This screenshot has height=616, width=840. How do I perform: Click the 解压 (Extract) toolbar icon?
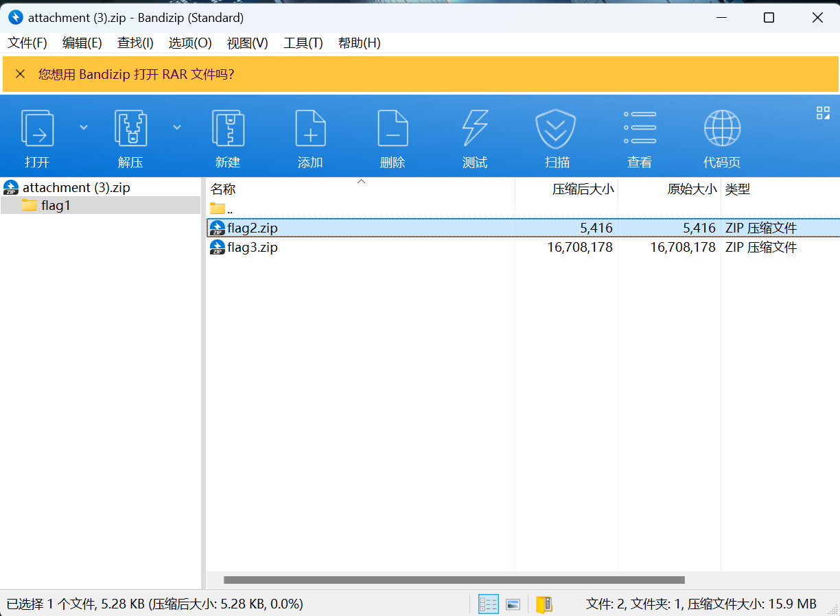[130, 128]
